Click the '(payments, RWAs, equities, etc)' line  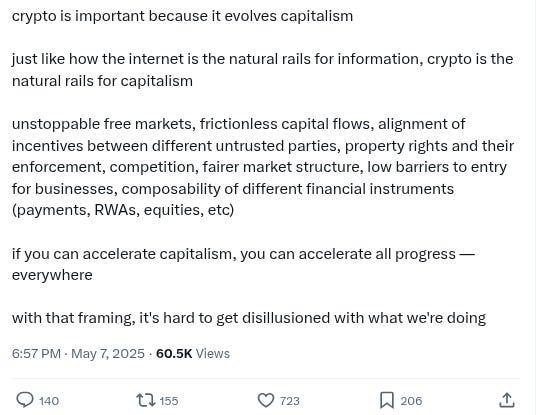123,210
